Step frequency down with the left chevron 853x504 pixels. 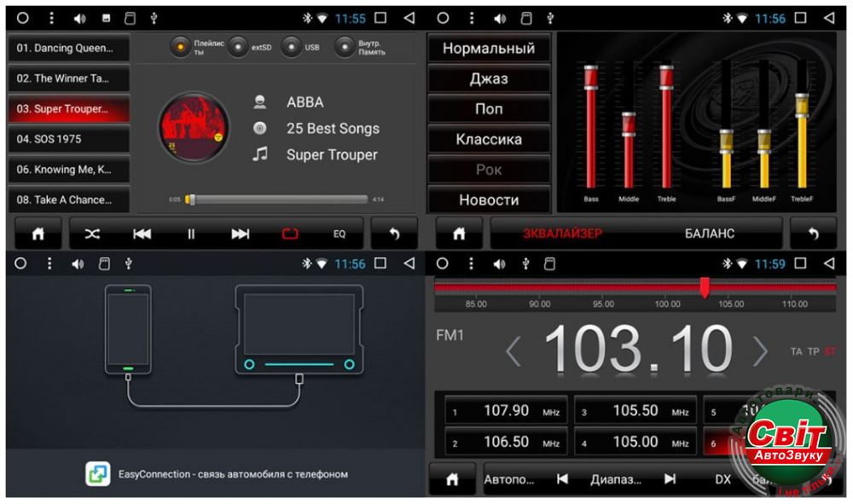[x=513, y=350]
